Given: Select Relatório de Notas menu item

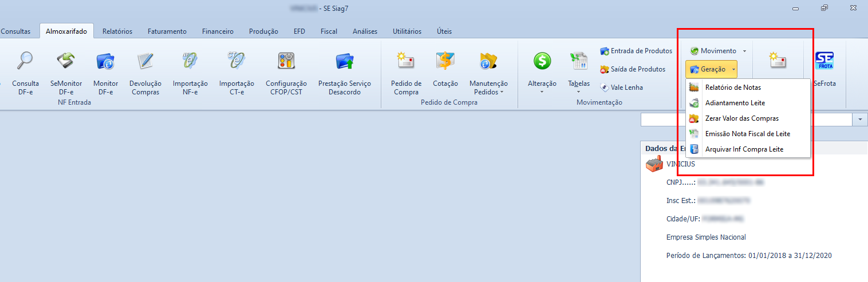Looking at the screenshot, I should point(733,88).
